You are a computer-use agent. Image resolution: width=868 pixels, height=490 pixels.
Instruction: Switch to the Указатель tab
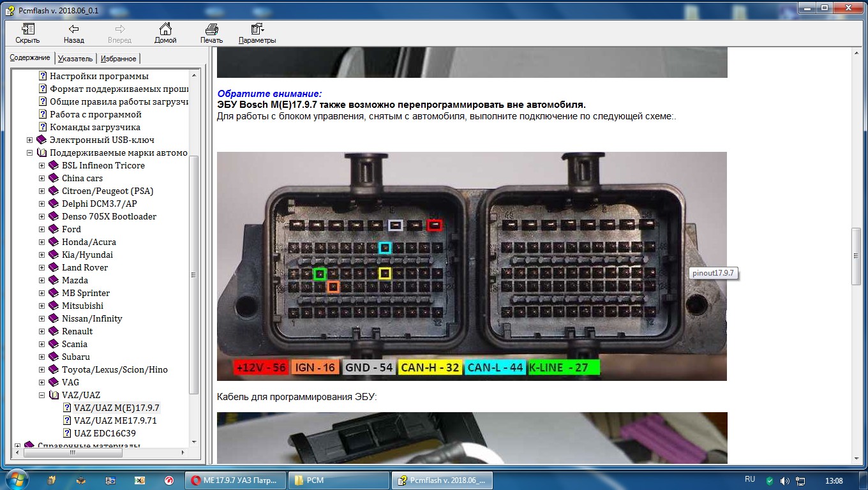75,59
